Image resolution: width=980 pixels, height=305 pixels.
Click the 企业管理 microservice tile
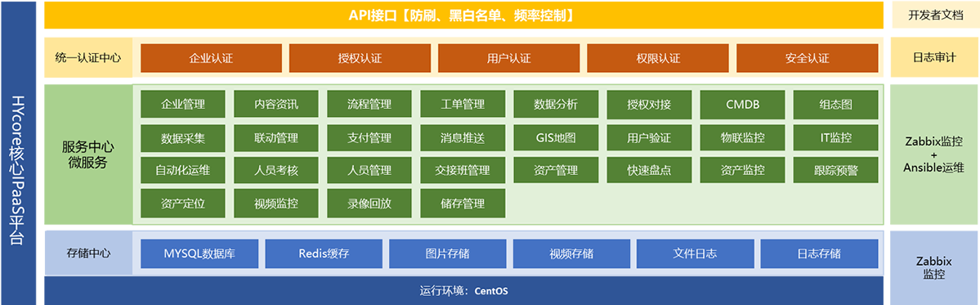[182, 105]
